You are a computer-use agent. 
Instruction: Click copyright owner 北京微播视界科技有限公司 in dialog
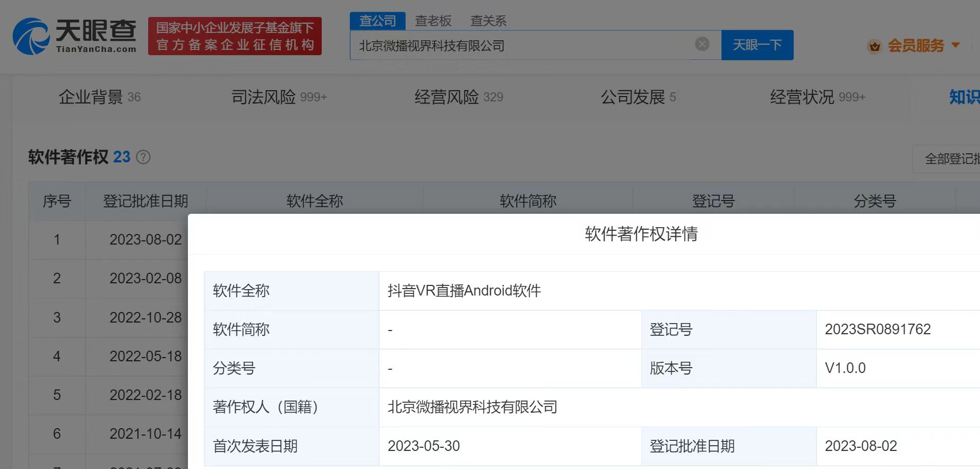(472, 407)
